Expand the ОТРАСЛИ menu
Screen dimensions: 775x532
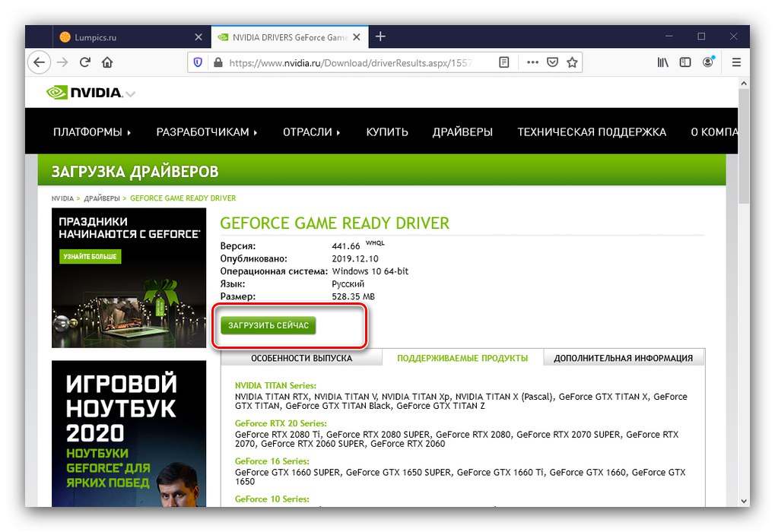point(311,132)
